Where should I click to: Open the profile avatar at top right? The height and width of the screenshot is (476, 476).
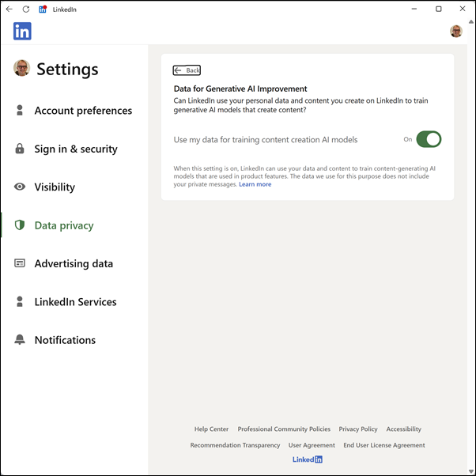point(456,32)
